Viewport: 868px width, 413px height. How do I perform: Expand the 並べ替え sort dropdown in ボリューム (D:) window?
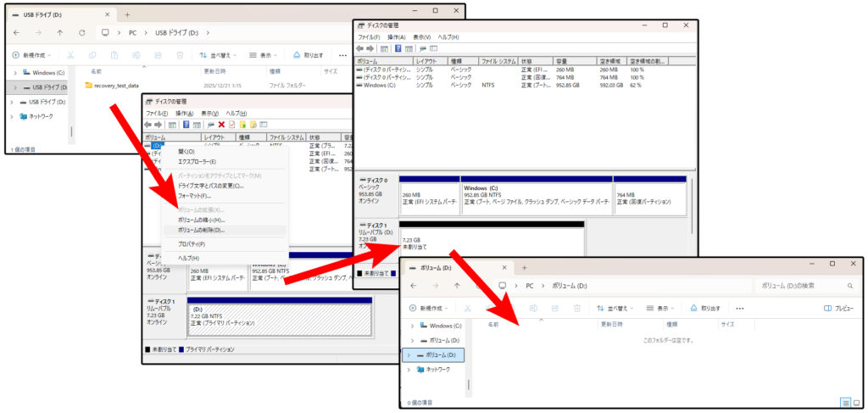(615, 308)
